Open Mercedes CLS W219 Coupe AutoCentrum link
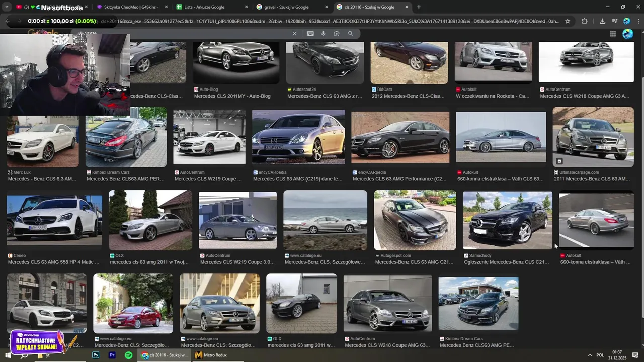Viewport: 644px width, 362px height. [209, 179]
